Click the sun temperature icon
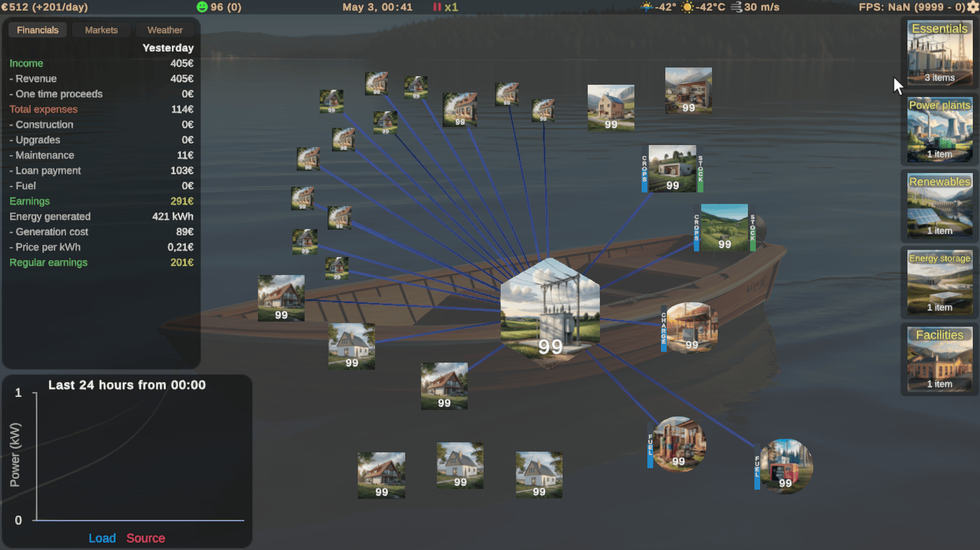 pos(688,7)
